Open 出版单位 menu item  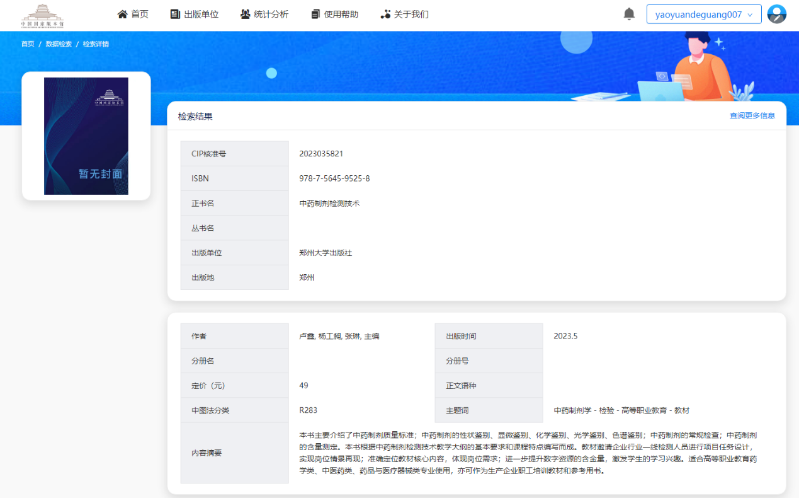195,14
